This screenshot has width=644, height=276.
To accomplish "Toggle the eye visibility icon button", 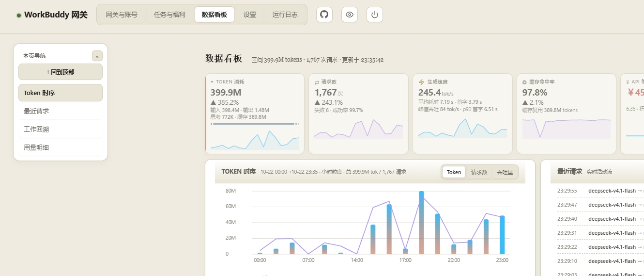I will [350, 15].
